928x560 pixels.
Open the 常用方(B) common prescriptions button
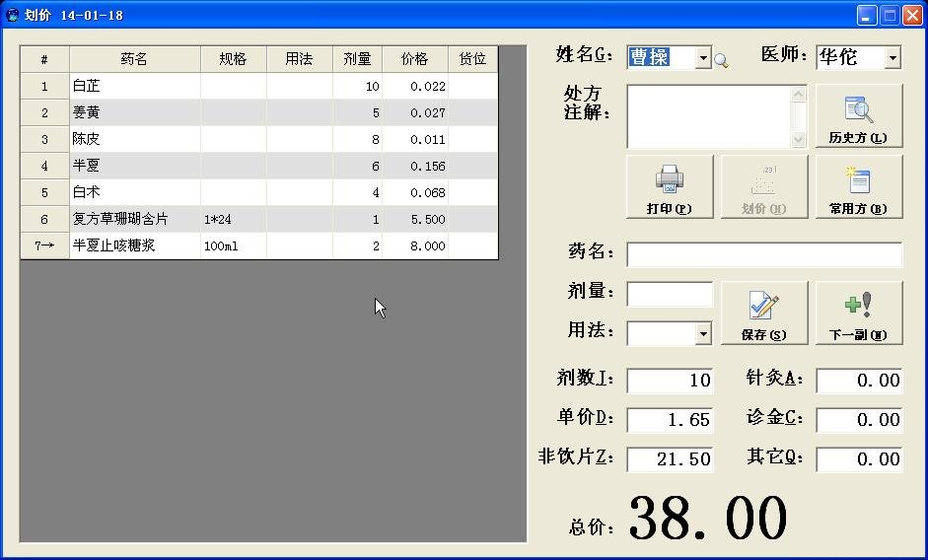[x=859, y=187]
